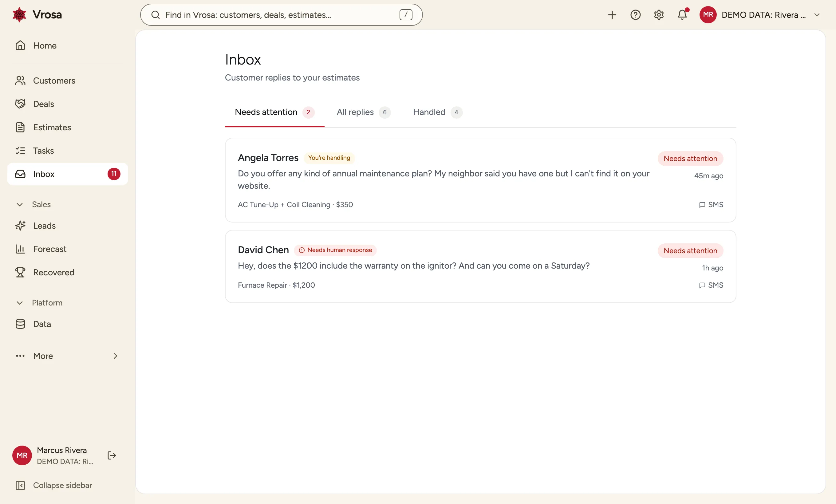Click the Needs human response tag
The width and height of the screenshot is (836, 504).
335,250
